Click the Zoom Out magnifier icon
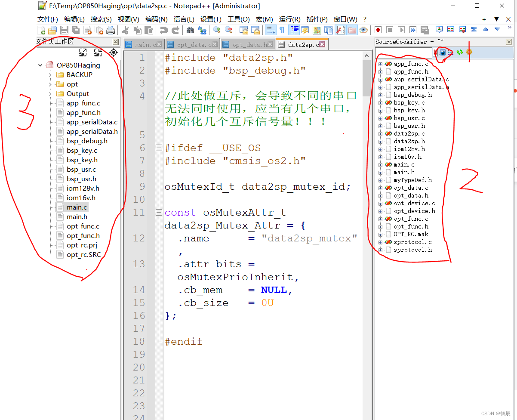Screen dimensions: 517x420 point(228,30)
